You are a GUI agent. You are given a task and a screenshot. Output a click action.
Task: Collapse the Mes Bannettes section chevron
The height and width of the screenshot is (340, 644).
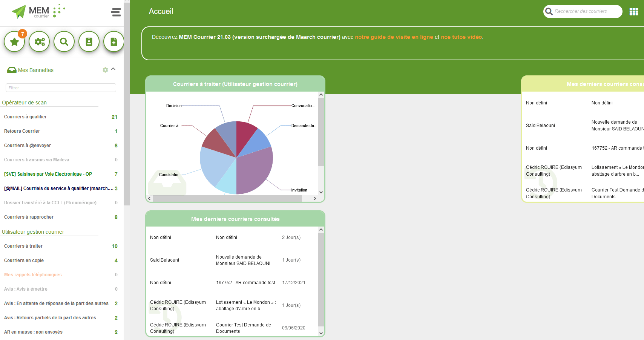coord(113,69)
